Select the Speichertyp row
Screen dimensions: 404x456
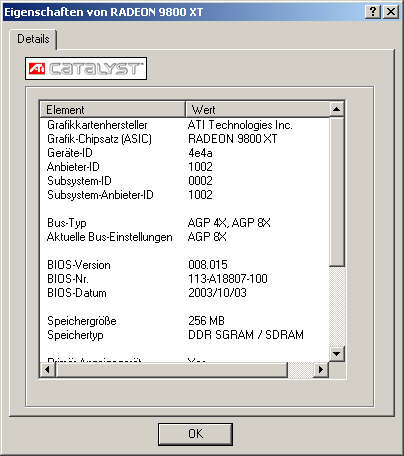click(x=184, y=335)
